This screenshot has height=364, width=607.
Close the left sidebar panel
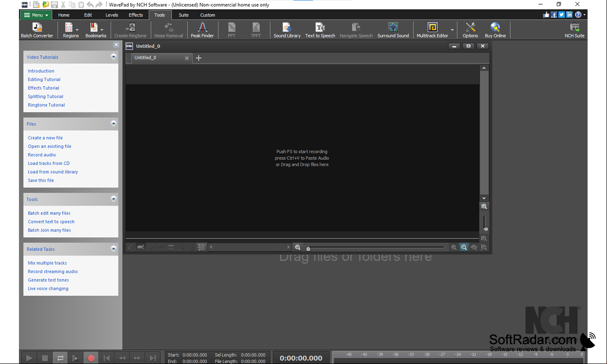coord(116,44)
